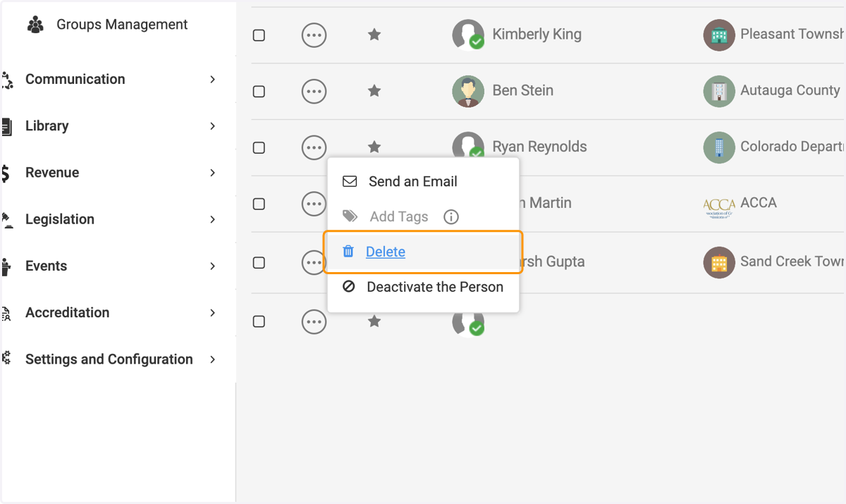Tick the checkbox for Kimberly King
This screenshot has height=504, width=846.
(x=259, y=35)
